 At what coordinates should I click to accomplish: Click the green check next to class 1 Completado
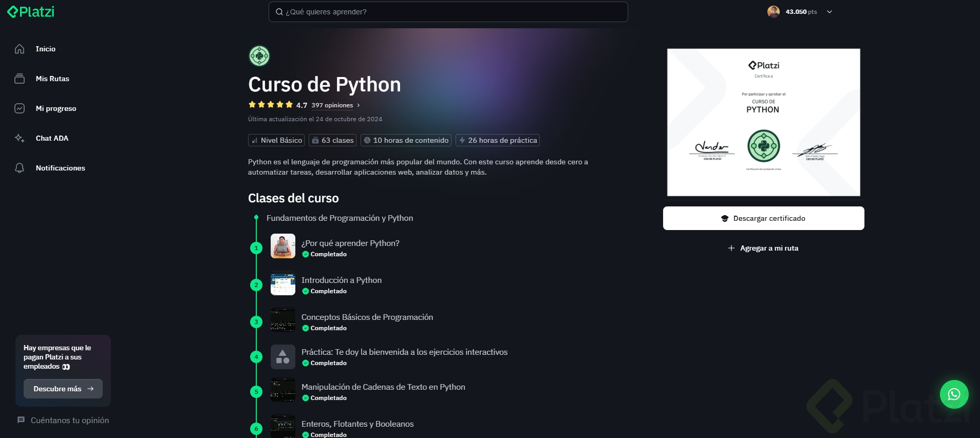pos(305,254)
